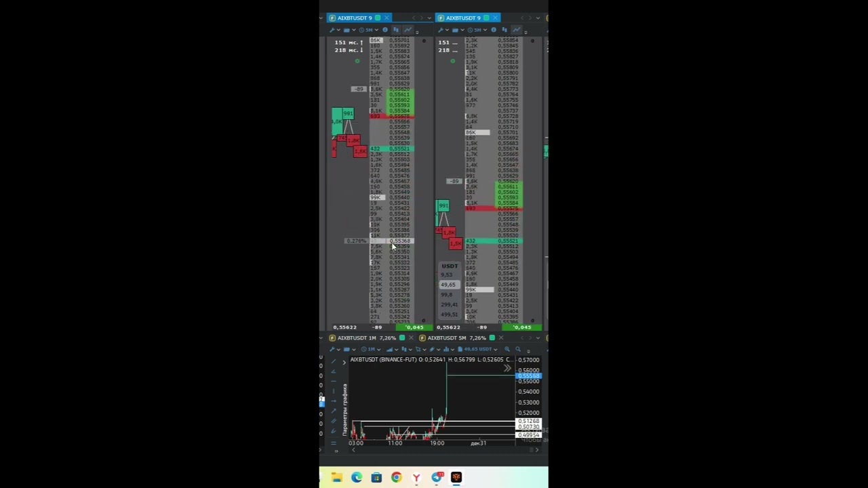Open chart panel settings wrench
Screen dimensions: 868x488
point(332,349)
